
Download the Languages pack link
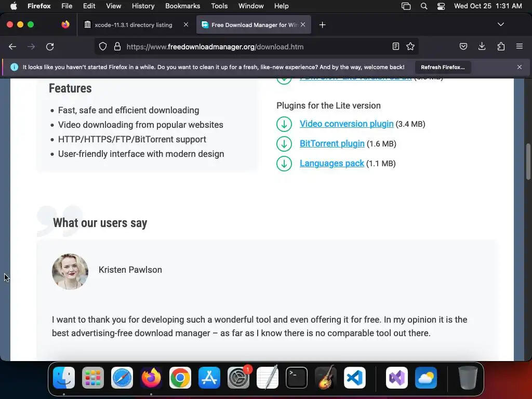(x=332, y=163)
